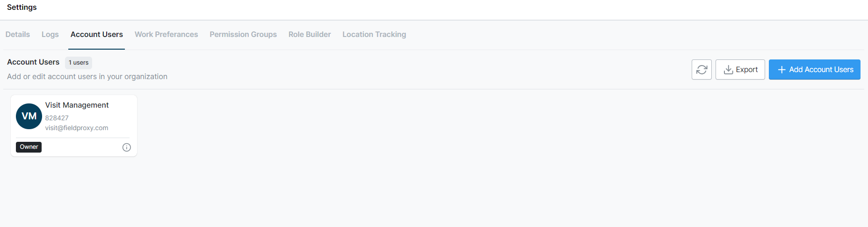868x227 pixels.
Task: Click the "Add or edit account users" description
Action: tap(87, 77)
